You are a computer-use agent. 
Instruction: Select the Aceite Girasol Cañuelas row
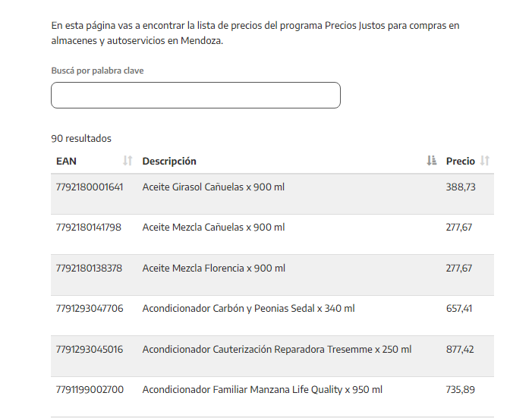click(213, 187)
